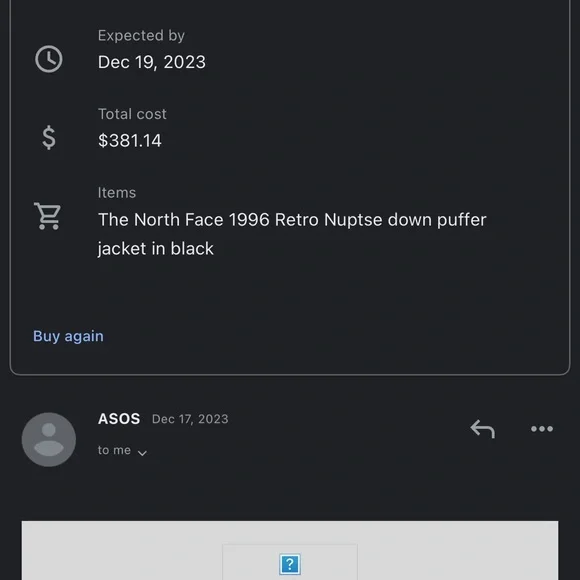This screenshot has width=580, height=580.
Task: Click the Items label
Action: 117,193
